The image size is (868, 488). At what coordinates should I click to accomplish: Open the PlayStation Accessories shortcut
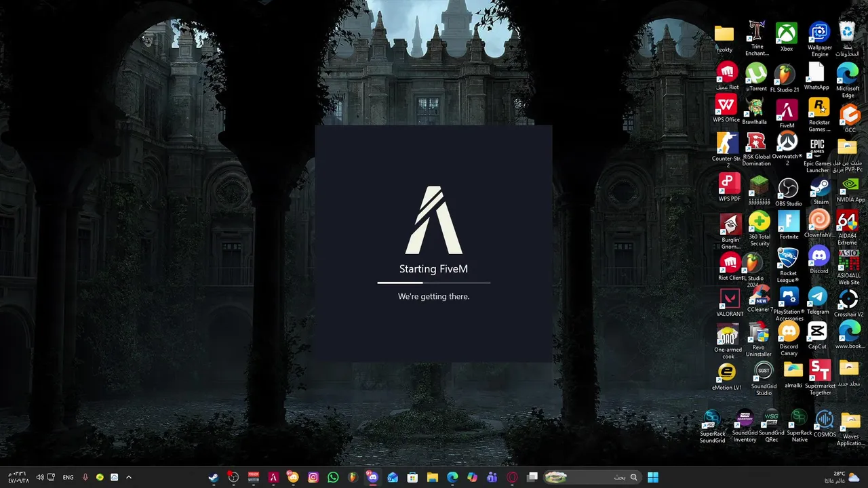coord(789,304)
